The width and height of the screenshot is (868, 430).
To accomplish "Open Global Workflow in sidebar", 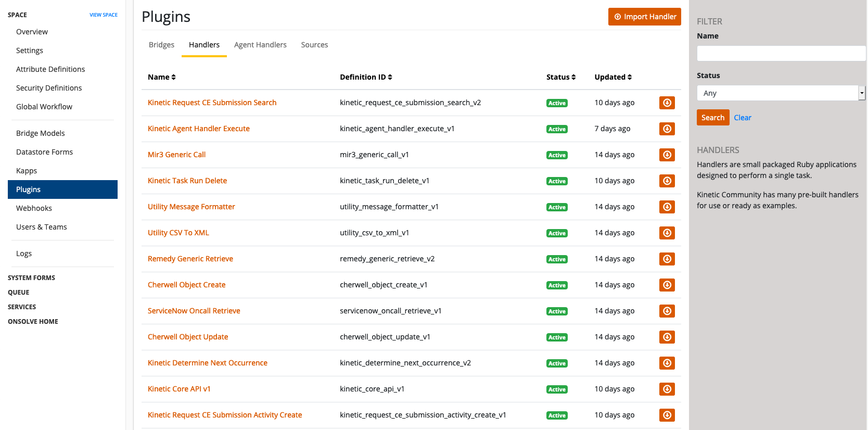I will point(44,107).
